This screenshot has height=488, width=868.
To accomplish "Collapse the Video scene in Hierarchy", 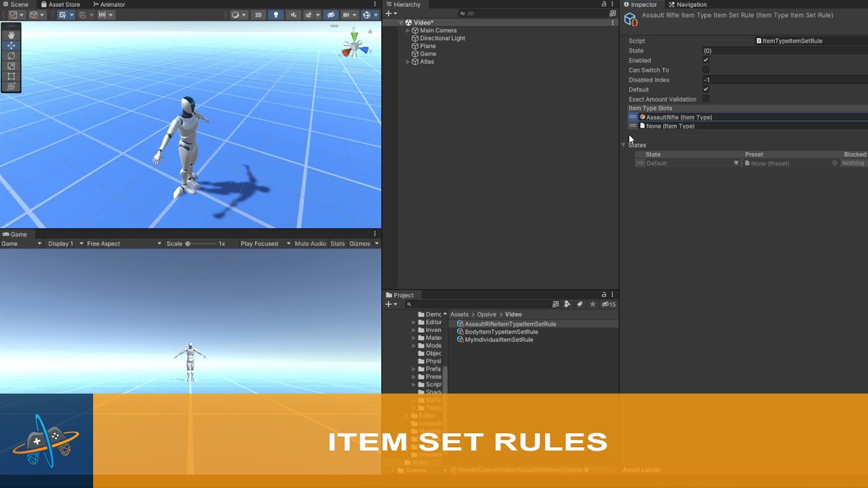I will click(x=401, y=22).
